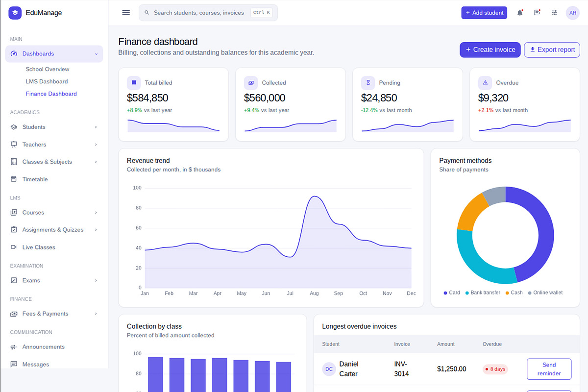
Task: Click the Overdue column header in the invoices table
Action: click(492, 344)
